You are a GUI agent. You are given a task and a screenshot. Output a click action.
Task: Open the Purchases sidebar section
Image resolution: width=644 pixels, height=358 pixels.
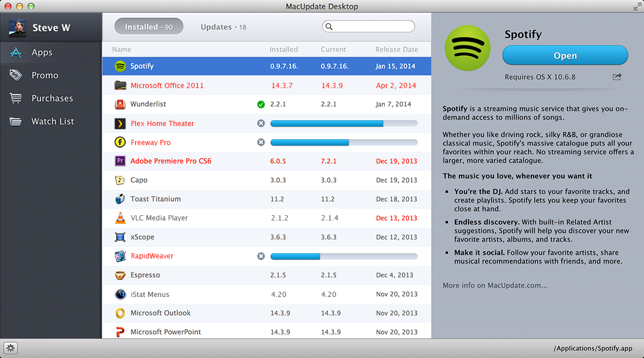click(51, 98)
